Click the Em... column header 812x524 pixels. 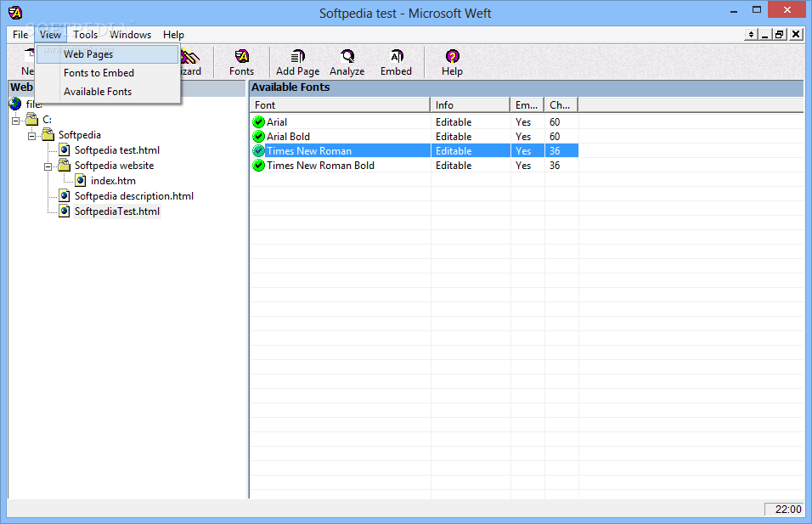coord(527,105)
